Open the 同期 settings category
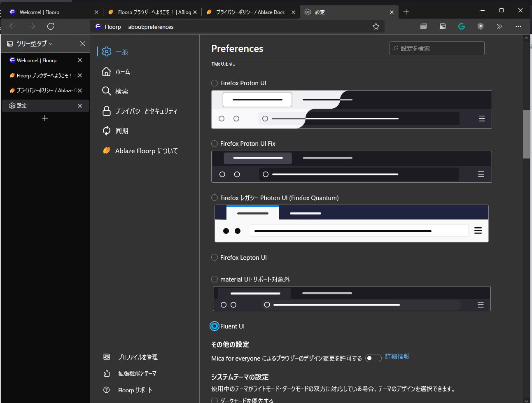The height and width of the screenshot is (403, 532). [x=145, y=131]
